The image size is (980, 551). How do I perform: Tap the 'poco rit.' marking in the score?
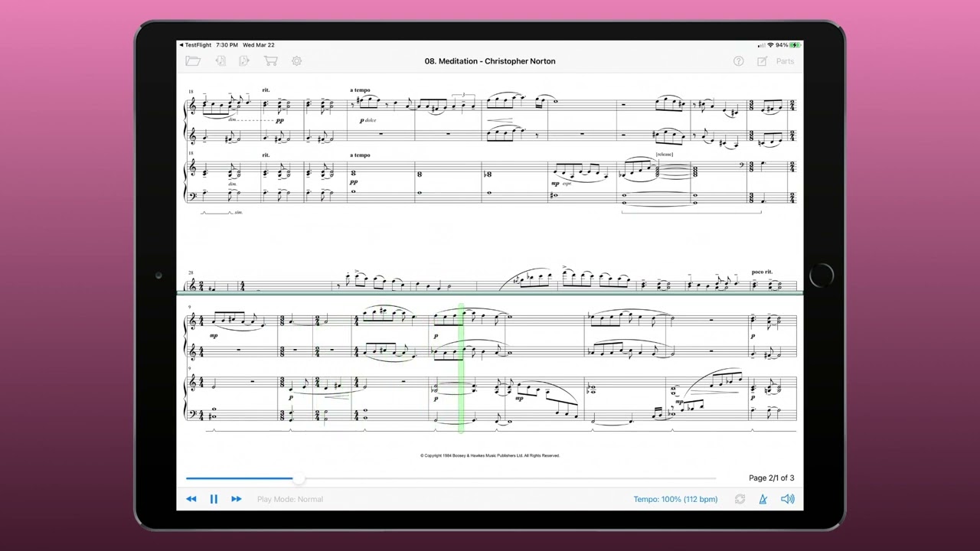[762, 272]
